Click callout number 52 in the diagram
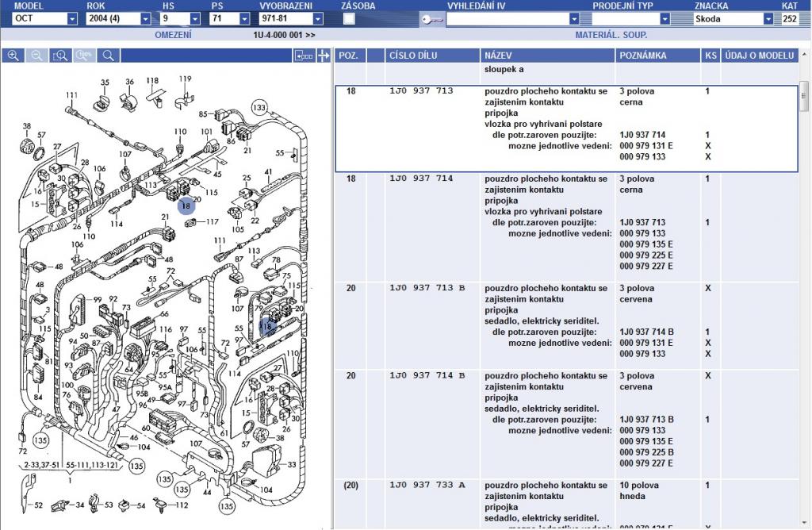The image size is (812, 530). pos(38,505)
